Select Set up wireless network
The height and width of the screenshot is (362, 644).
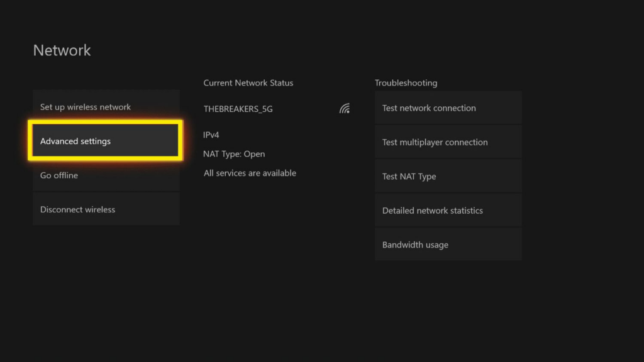point(106,107)
